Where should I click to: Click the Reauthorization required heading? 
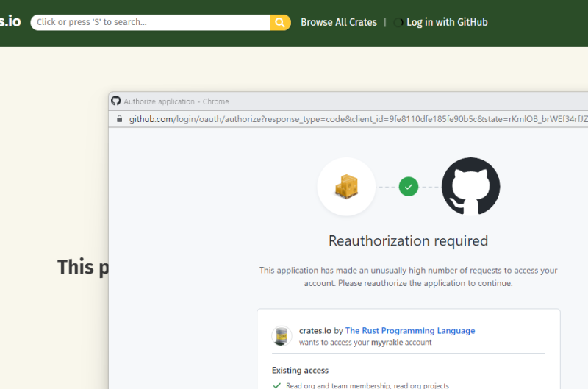408,240
